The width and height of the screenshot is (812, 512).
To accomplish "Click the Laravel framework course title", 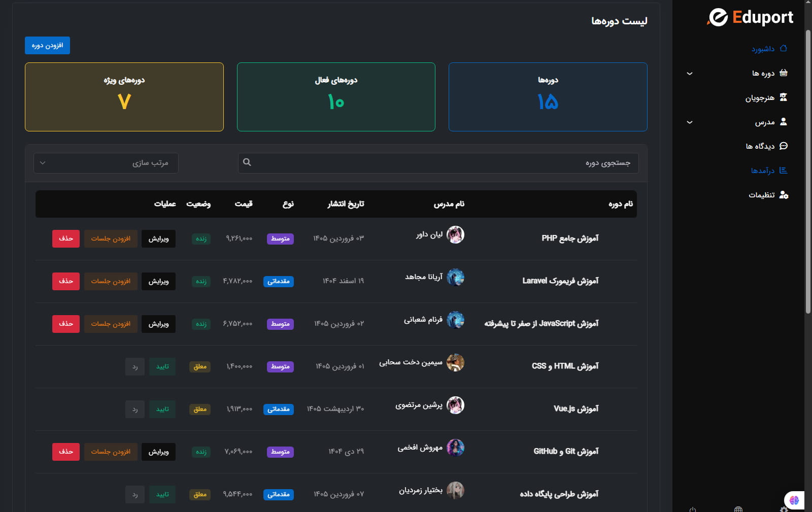I will [560, 281].
